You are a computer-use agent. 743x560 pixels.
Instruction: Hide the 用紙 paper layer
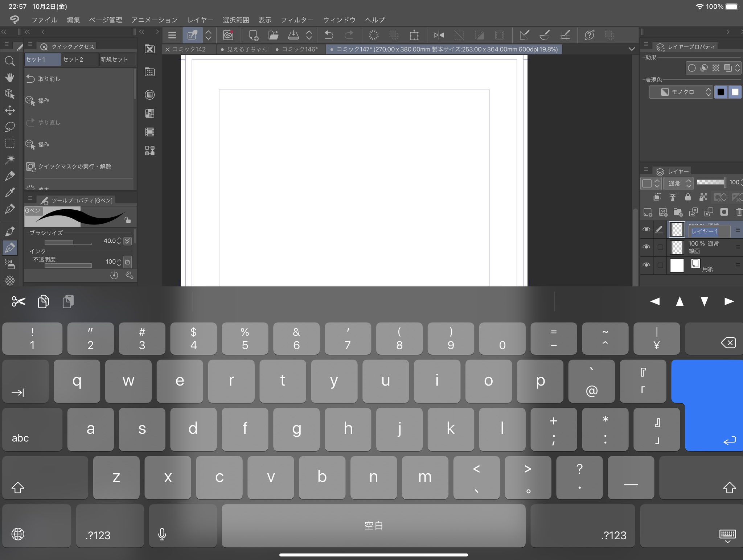coord(646,265)
